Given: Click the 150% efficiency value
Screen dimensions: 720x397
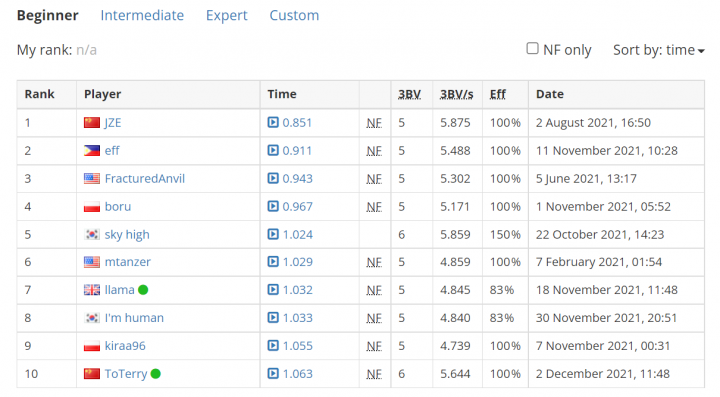Looking at the screenshot, I should pyautogui.click(x=505, y=235).
